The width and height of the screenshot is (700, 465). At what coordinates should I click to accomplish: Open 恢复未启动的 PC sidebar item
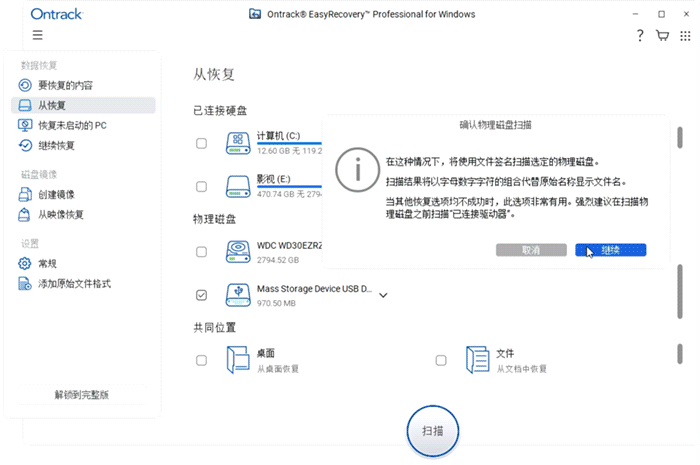(x=83, y=125)
